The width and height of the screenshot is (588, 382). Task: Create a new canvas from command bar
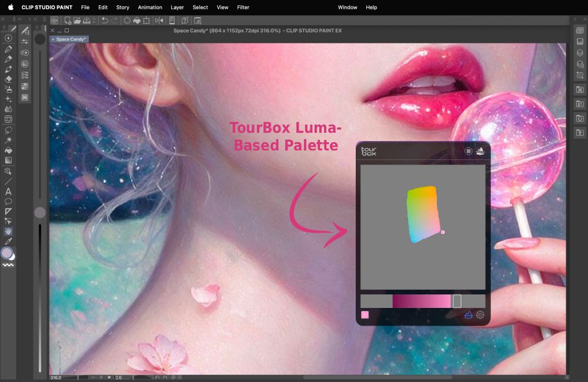[68, 20]
